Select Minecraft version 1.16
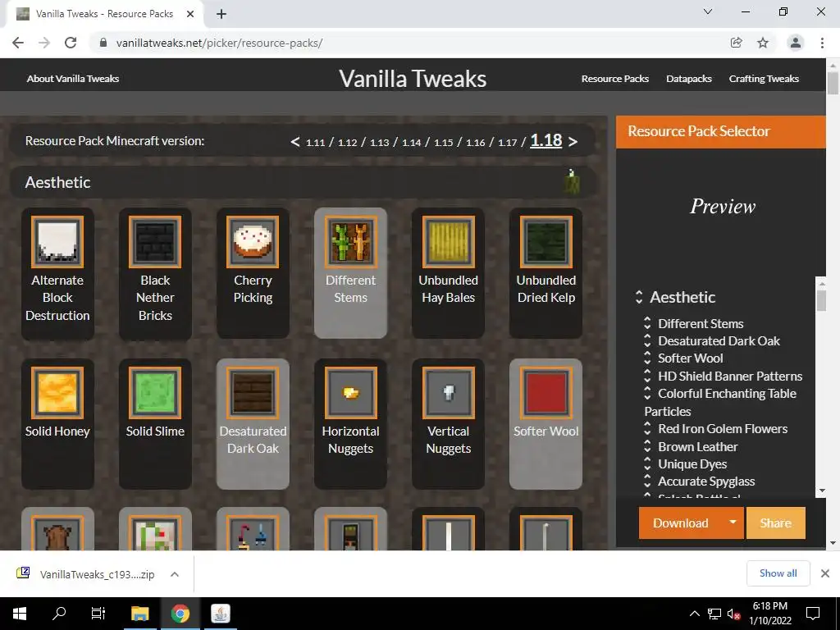This screenshot has width=840, height=630. pyautogui.click(x=475, y=143)
